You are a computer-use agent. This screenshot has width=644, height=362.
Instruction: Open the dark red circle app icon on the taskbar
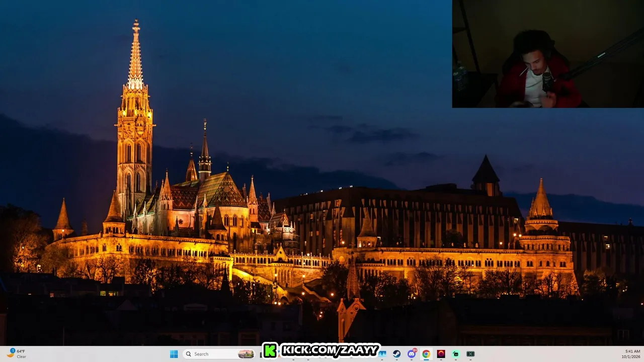441,354
